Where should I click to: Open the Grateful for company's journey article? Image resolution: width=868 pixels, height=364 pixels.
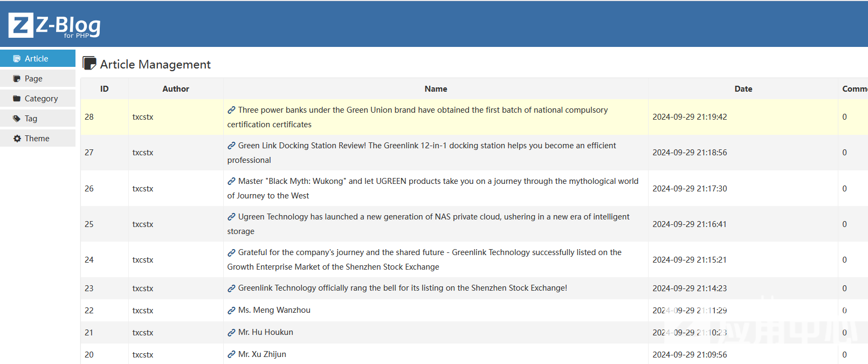[424, 259]
